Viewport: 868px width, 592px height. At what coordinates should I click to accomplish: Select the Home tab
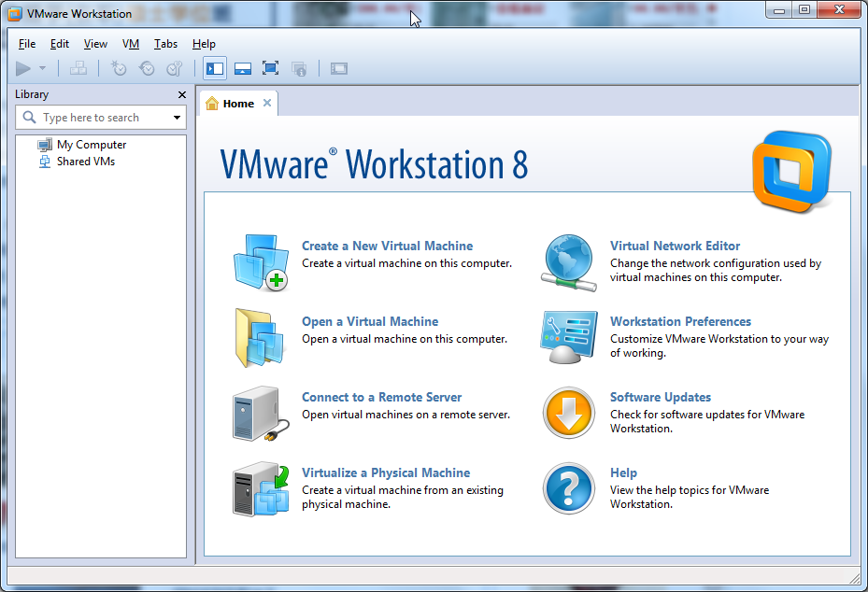click(x=238, y=104)
